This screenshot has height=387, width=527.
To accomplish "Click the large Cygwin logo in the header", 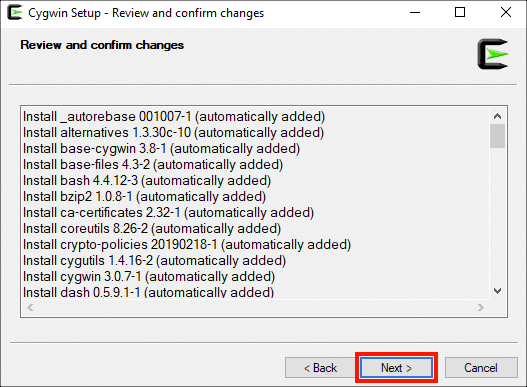I will [x=493, y=54].
